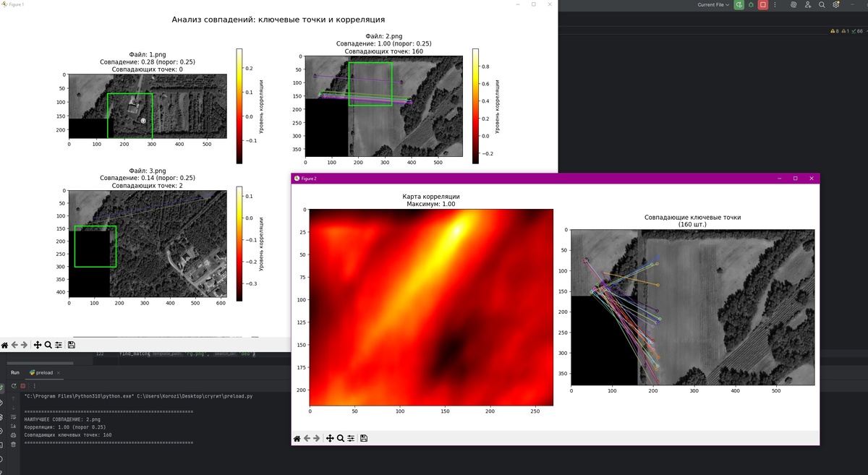Select Pan tool in Figure 1 toolbar

(x=38, y=345)
